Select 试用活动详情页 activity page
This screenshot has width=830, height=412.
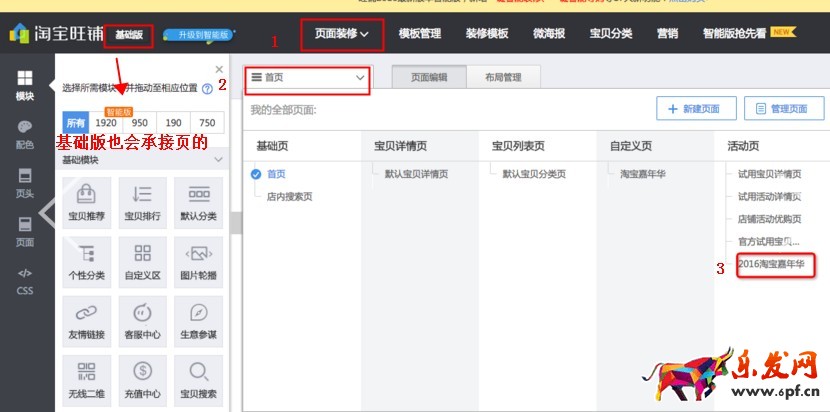pyautogui.click(x=770, y=197)
